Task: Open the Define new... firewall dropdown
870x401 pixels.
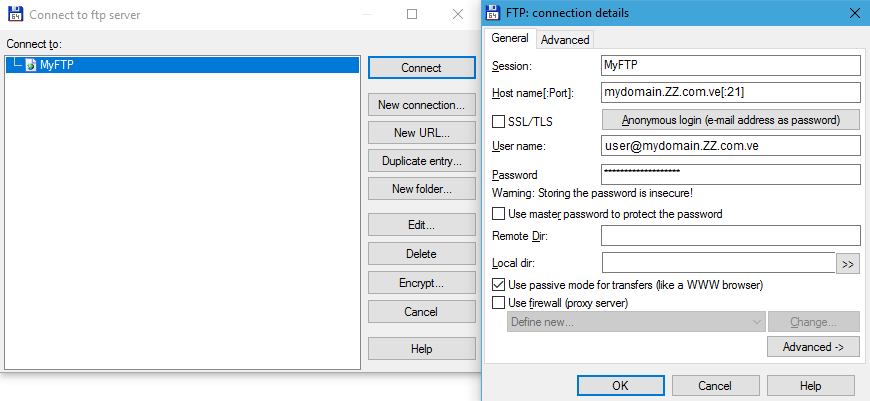Action: pyautogui.click(x=636, y=322)
